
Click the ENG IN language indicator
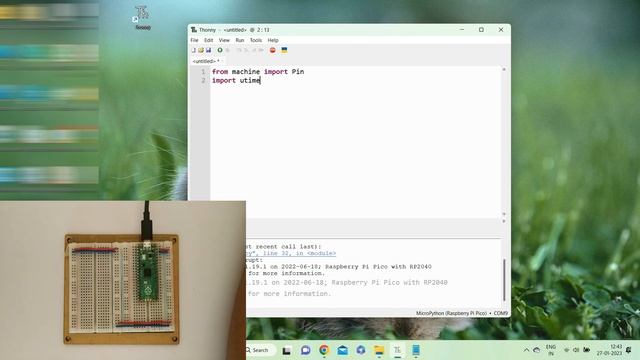(x=551, y=350)
